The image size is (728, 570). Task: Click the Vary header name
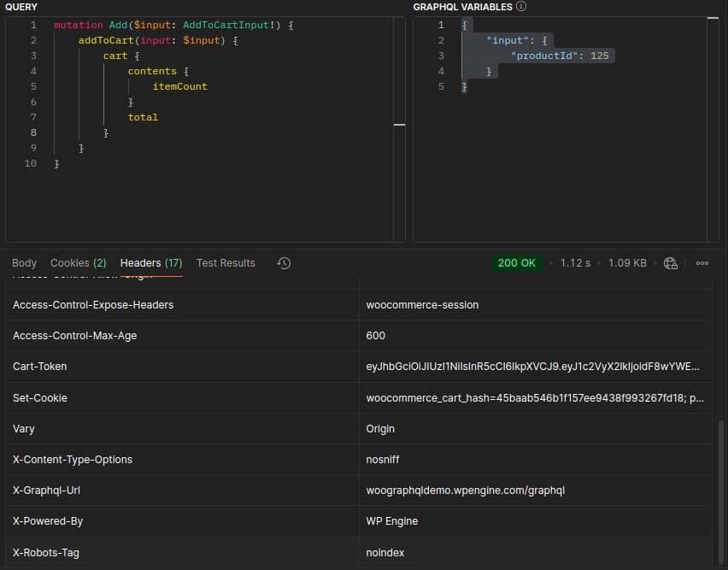pyautogui.click(x=24, y=429)
